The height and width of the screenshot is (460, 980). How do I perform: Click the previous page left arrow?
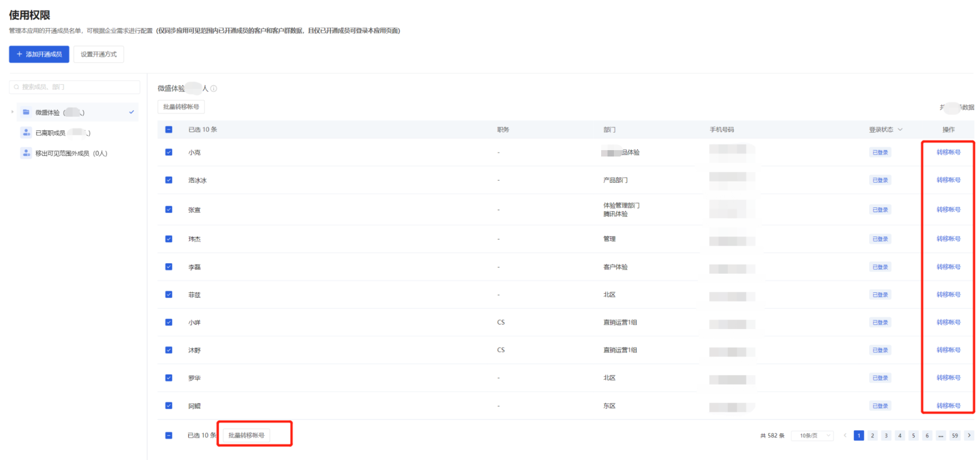(x=845, y=435)
